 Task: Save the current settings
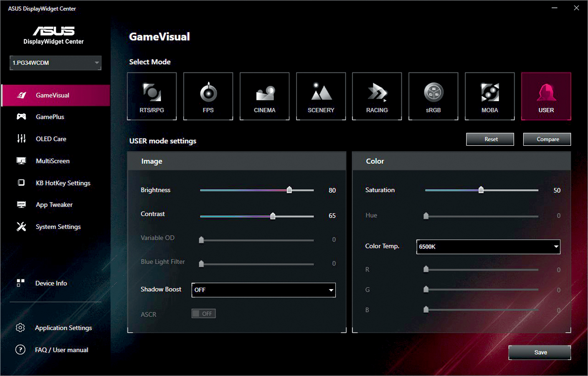pos(540,353)
